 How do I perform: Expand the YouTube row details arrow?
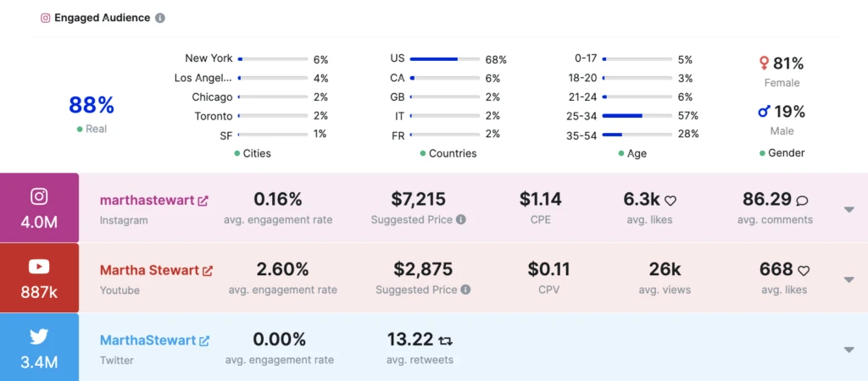(849, 279)
